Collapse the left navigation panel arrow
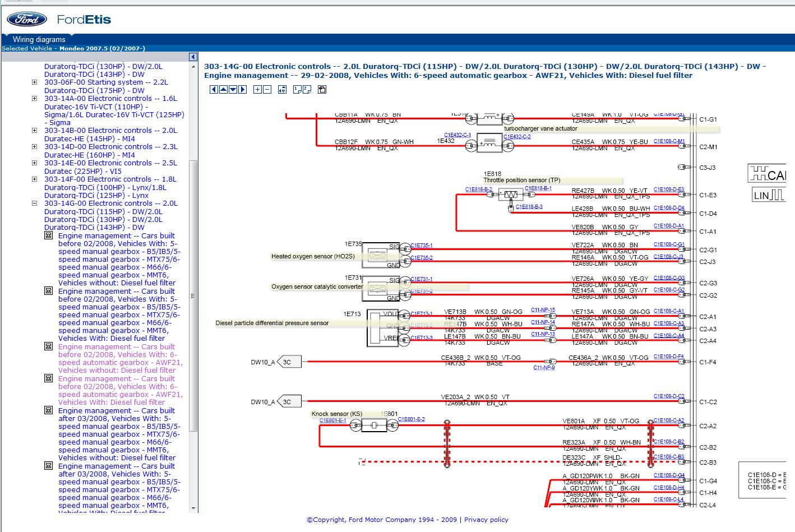795x532 pixels. click(x=193, y=57)
